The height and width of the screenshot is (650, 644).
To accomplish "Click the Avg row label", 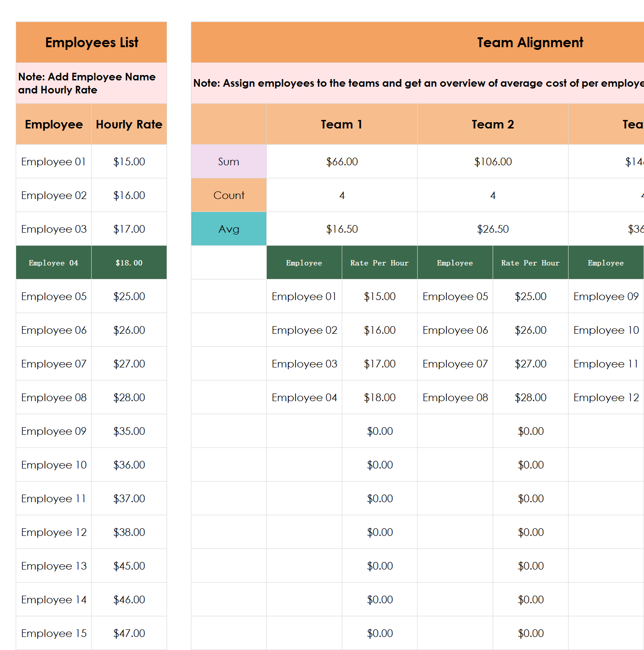I will point(229,229).
